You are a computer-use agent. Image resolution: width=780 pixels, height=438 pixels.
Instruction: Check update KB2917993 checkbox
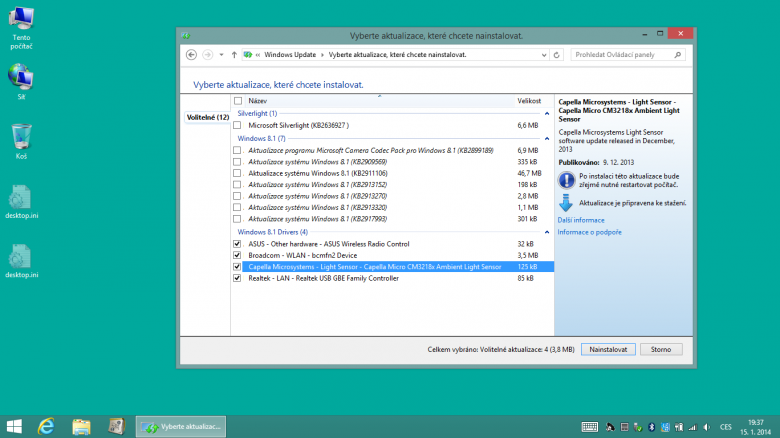(x=237, y=219)
